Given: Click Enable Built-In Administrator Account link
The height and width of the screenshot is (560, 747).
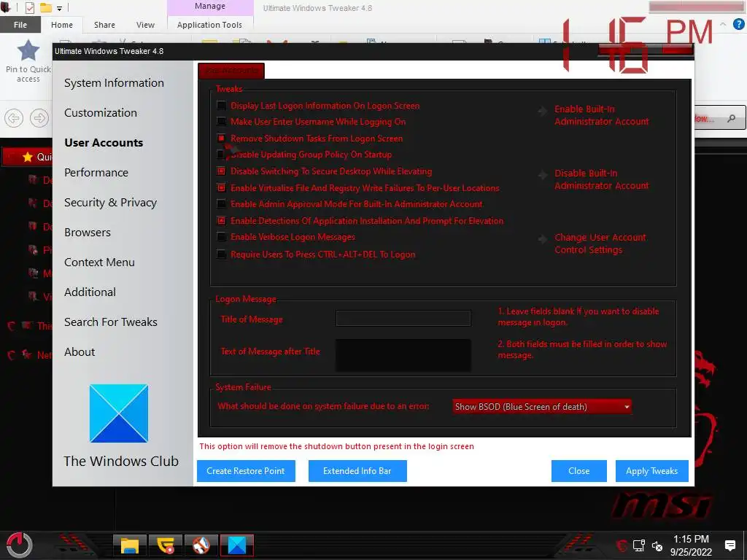Looking at the screenshot, I should (x=601, y=115).
